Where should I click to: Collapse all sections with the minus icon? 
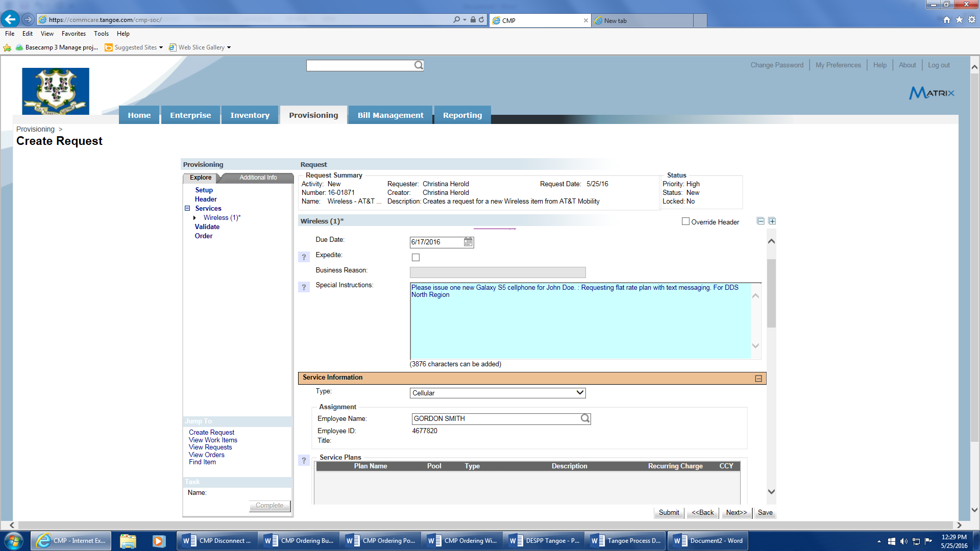761,221
